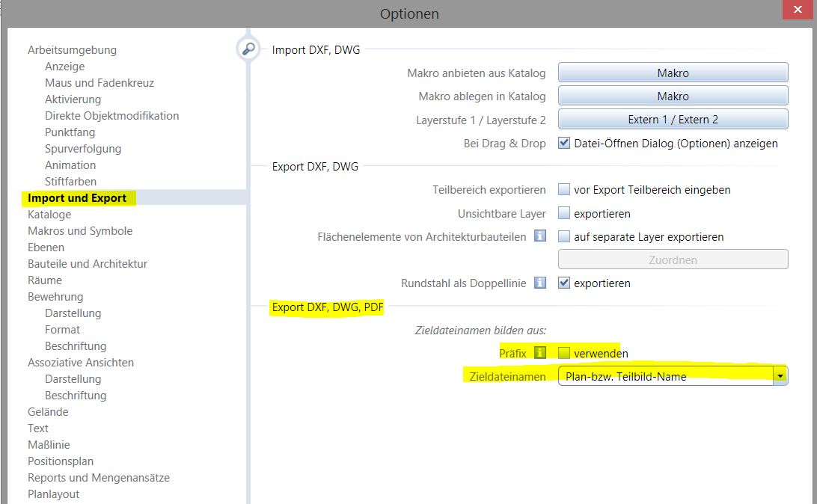Click the search magnifier icon
The width and height of the screenshot is (817, 504).
coord(247,49)
